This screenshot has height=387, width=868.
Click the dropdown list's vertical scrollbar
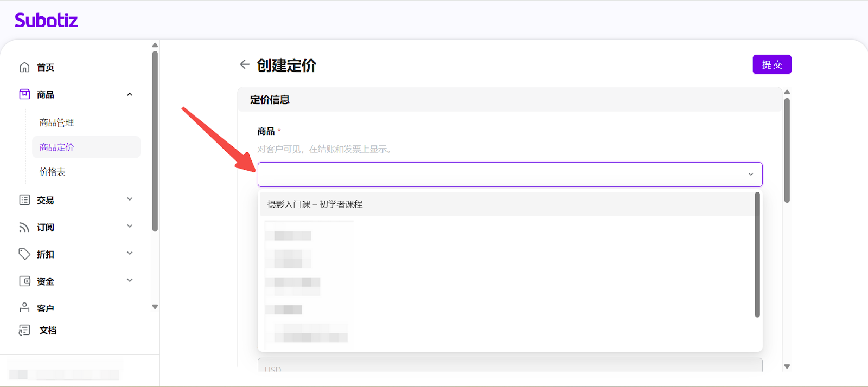[757, 255]
